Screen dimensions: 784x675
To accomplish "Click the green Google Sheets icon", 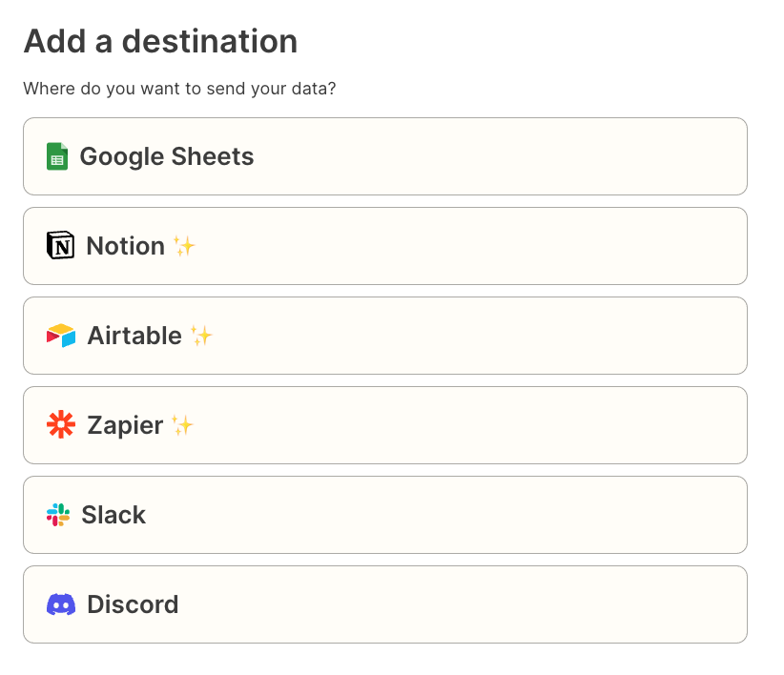I will [57, 156].
